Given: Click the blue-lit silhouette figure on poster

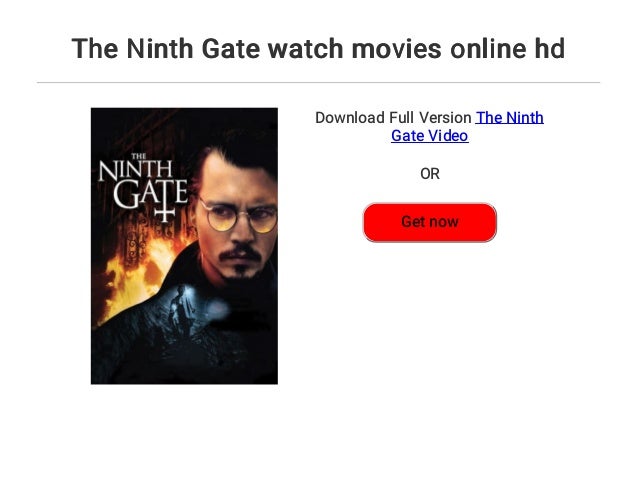Looking at the screenshot, I should point(182,308).
